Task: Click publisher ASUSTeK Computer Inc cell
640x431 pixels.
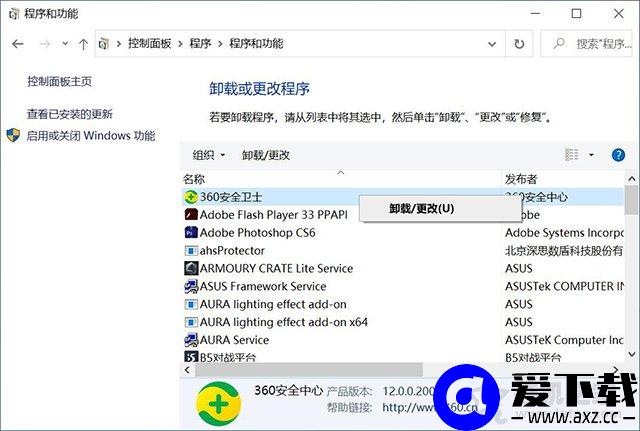Action: click(x=564, y=340)
